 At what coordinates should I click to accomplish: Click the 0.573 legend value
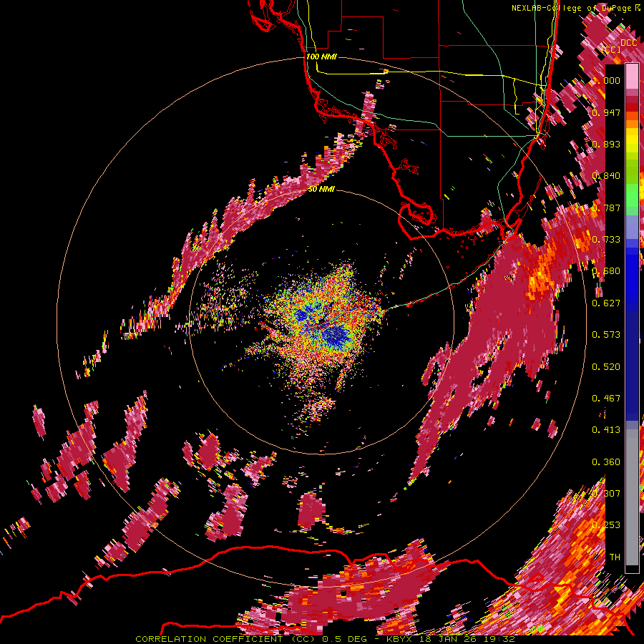[606, 335]
